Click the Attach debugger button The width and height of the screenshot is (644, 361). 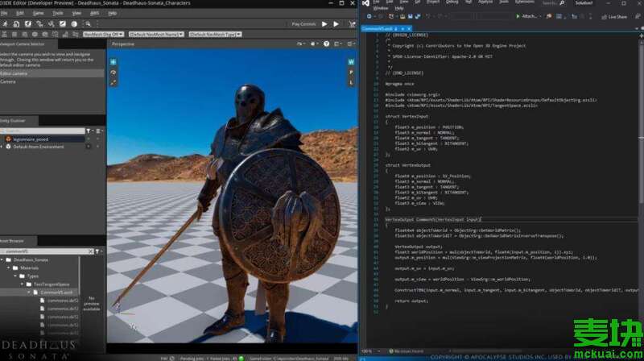527,16
